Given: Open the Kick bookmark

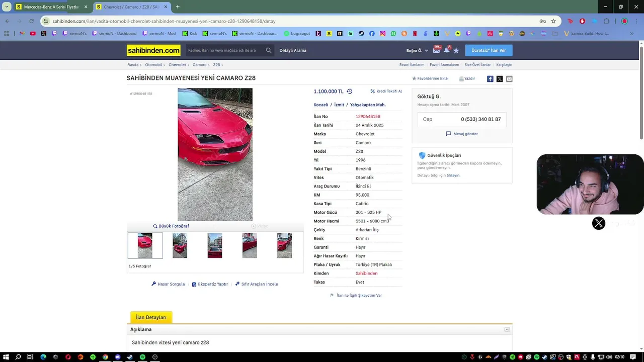Looking at the screenshot, I should pyautogui.click(x=190, y=34).
